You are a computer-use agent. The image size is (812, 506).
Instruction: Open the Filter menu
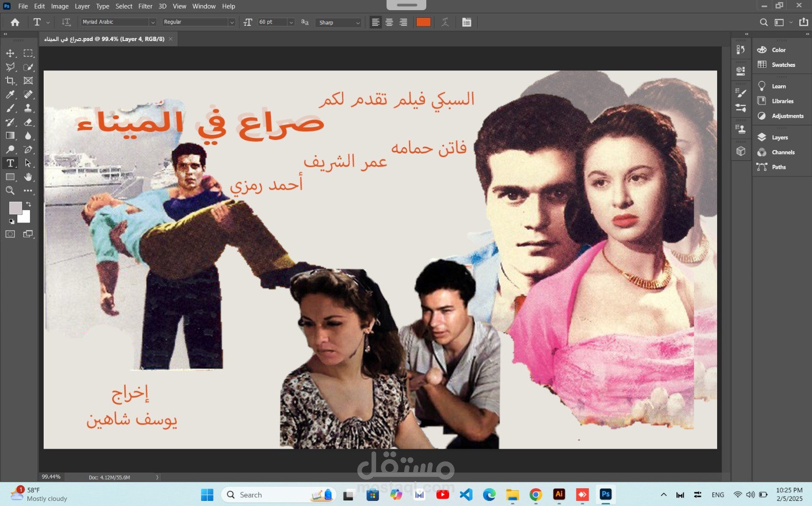pyautogui.click(x=145, y=6)
